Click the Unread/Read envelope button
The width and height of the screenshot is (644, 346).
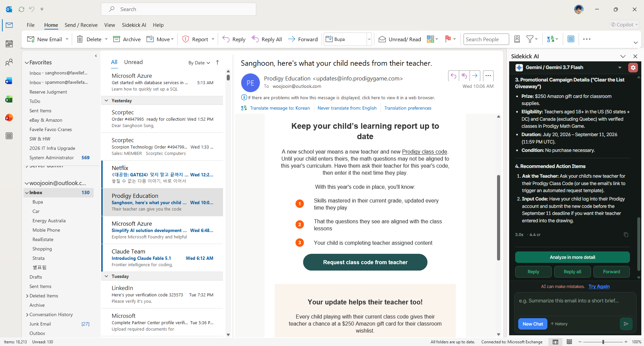click(400, 39)
